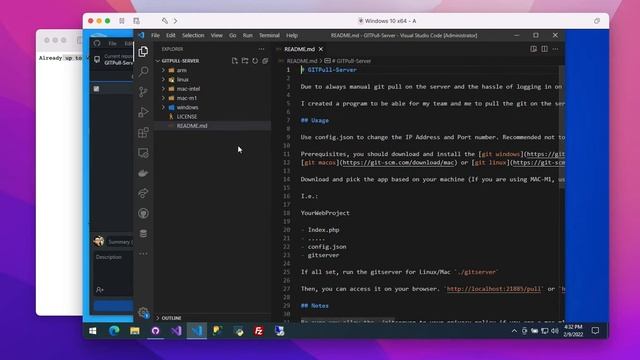This screenshot has height=360, width=640.
Task: Open the Explorer view in activity bar
Action: pos(143,51)
